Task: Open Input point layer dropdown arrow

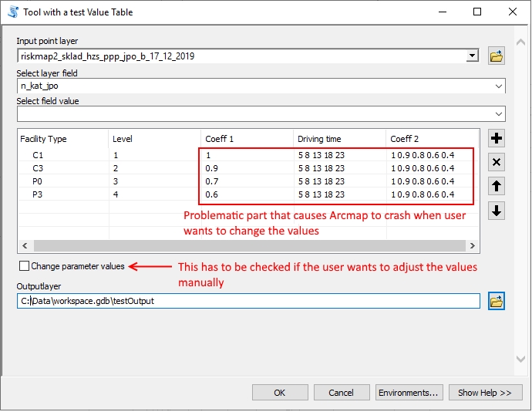Action: (472, 56)
